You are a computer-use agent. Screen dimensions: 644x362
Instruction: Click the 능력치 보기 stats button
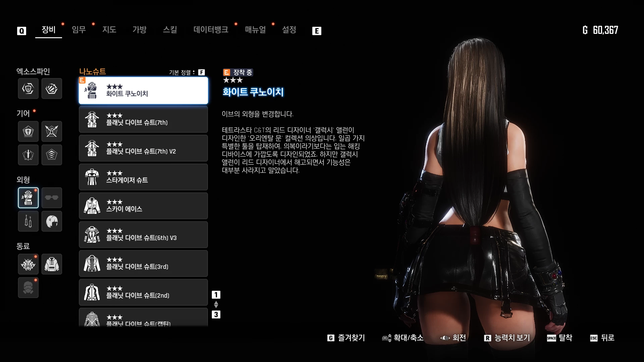[x=512, y=338]
